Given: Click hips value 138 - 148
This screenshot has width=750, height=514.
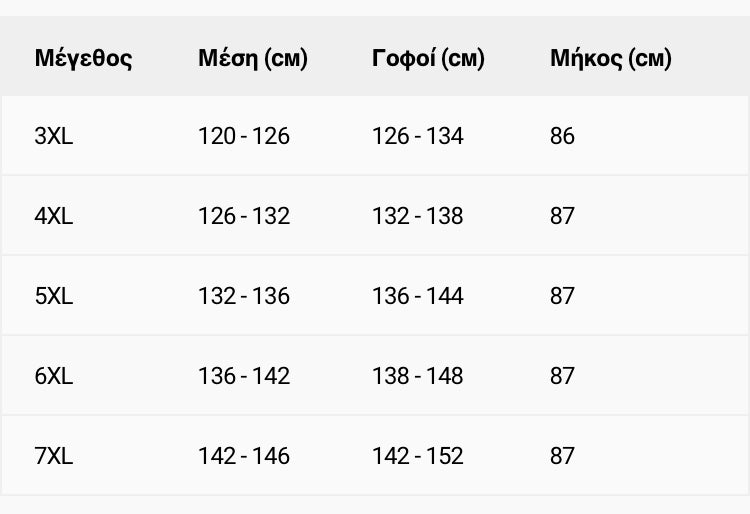Looking at the screenshot, I should point(418,375).
